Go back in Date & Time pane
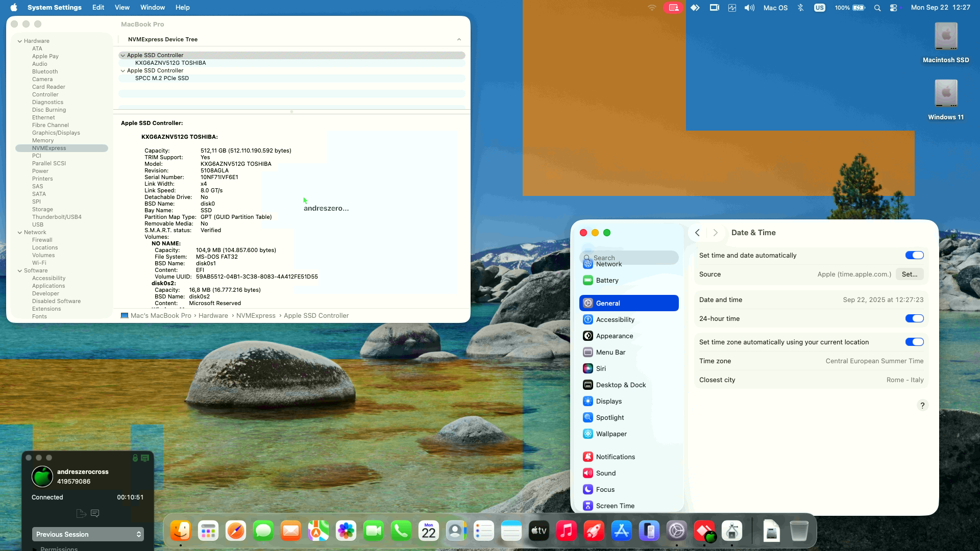The width and height of the screenshot is (980, 551). tap(697, 233)
